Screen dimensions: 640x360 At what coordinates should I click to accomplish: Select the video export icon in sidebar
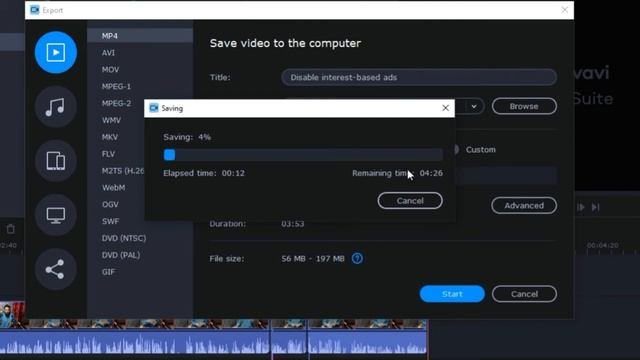[56, 52]
